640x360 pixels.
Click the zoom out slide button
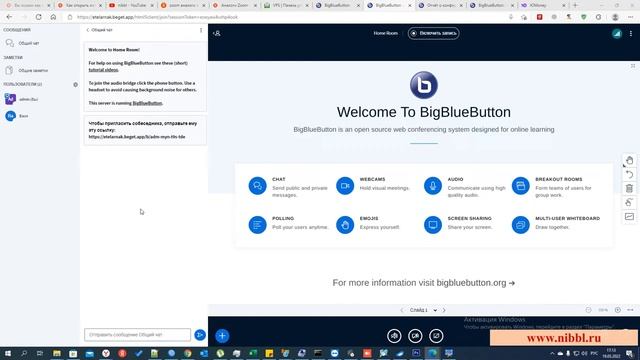click(x=588, y=310)
